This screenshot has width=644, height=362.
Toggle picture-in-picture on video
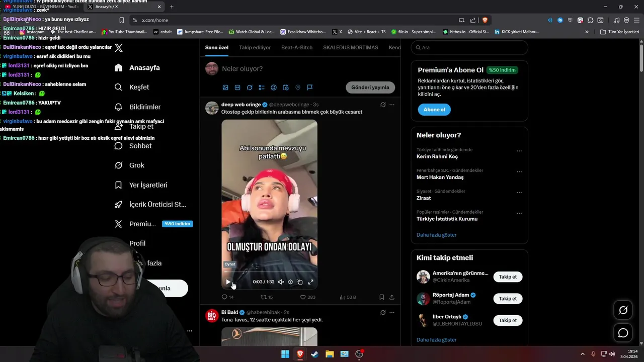300,282
